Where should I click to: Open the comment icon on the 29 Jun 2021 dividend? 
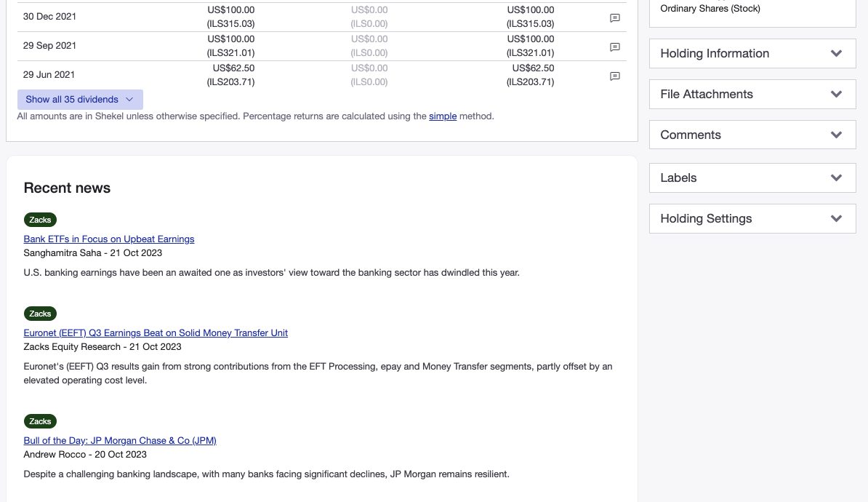pyautogui.click(x=615, y=76)
